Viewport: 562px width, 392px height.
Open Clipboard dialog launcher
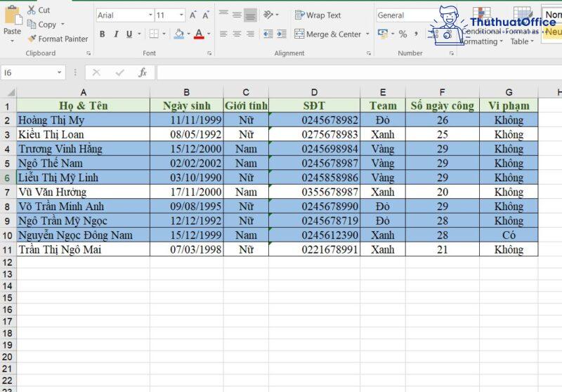pos(89,53)
